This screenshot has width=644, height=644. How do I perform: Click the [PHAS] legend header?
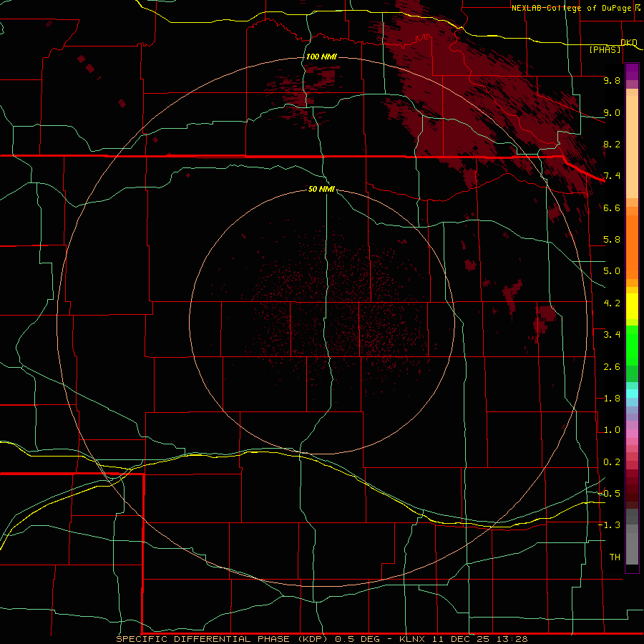pyautogui.click(x=605, y=49)
